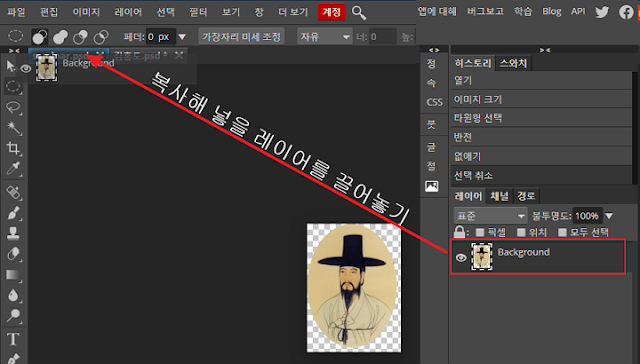
Task: Select the Dodge tool
Action: (13, 315)
